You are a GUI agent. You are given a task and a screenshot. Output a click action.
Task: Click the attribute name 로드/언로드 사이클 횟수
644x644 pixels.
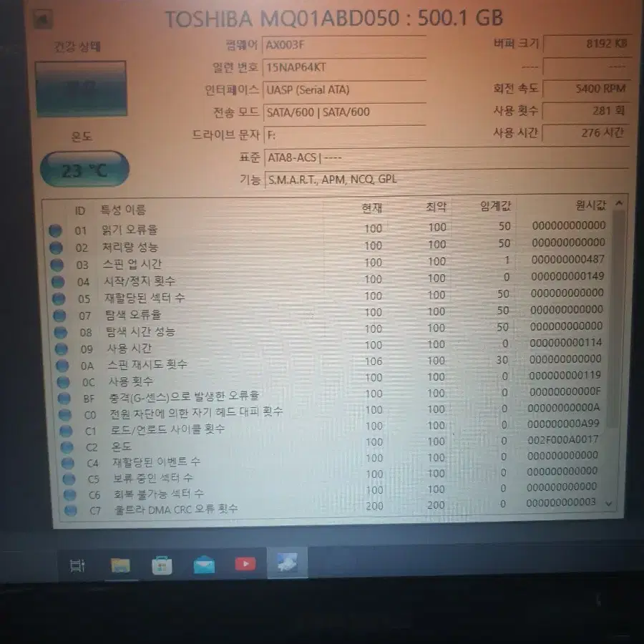click(x=167, y=429)
